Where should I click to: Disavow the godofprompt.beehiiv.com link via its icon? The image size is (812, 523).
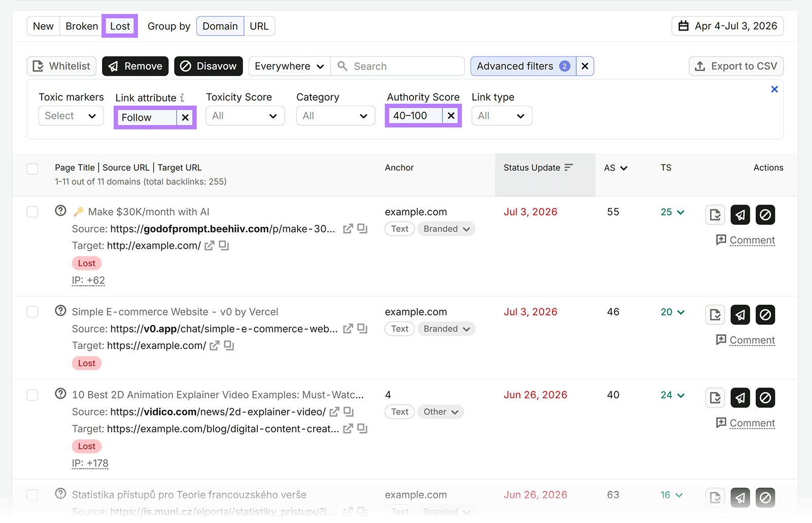click(x=765, y=215)
